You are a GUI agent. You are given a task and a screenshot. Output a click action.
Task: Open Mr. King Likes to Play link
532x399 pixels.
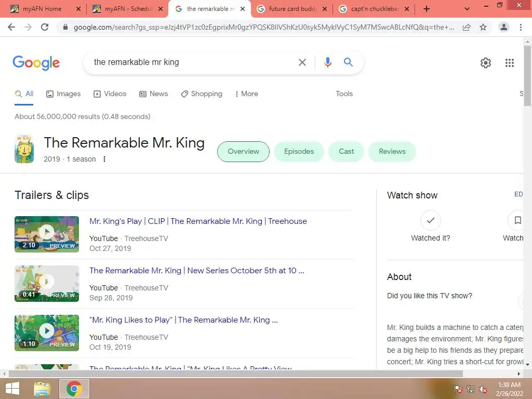(x=183, y=320)
